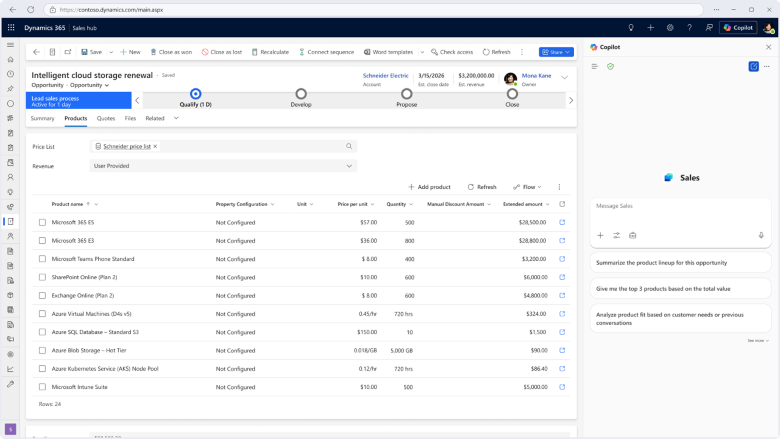This screenshot has height=439, width=780.
Task: Click Close as lost command
Action: point(222,52)
